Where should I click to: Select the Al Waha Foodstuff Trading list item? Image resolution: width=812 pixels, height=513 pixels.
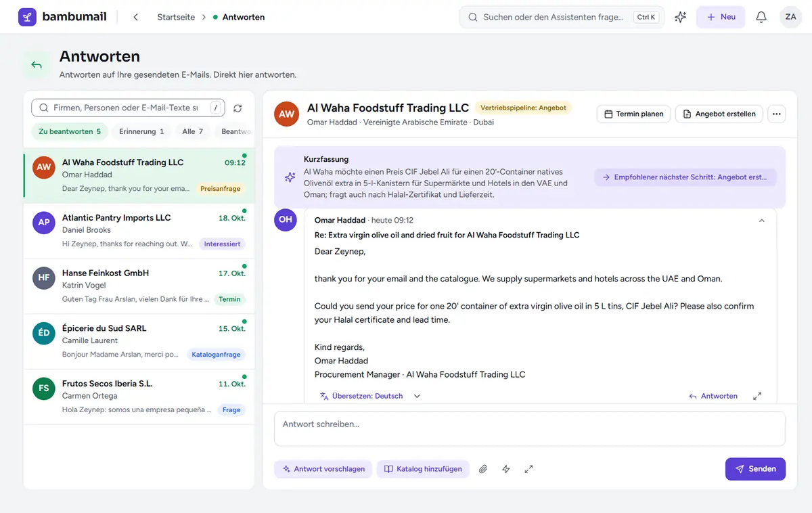click(139, 176)
